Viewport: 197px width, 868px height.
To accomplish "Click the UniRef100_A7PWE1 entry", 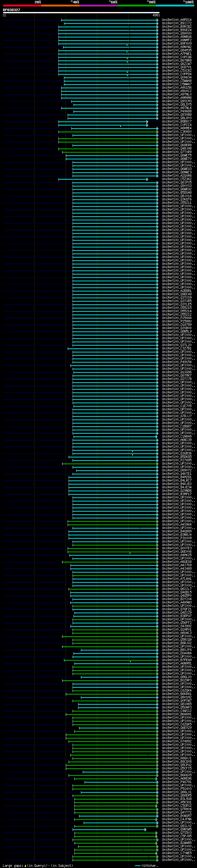I will [176, 54].
